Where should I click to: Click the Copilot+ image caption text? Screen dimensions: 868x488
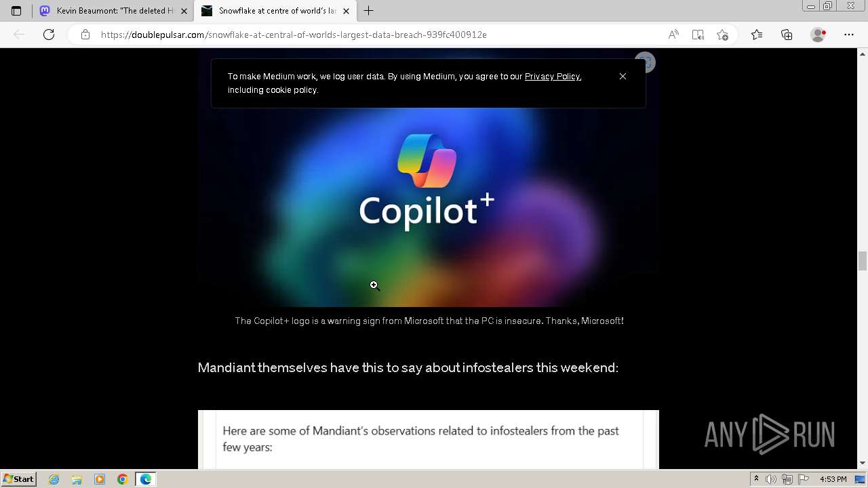click(429, 321)
